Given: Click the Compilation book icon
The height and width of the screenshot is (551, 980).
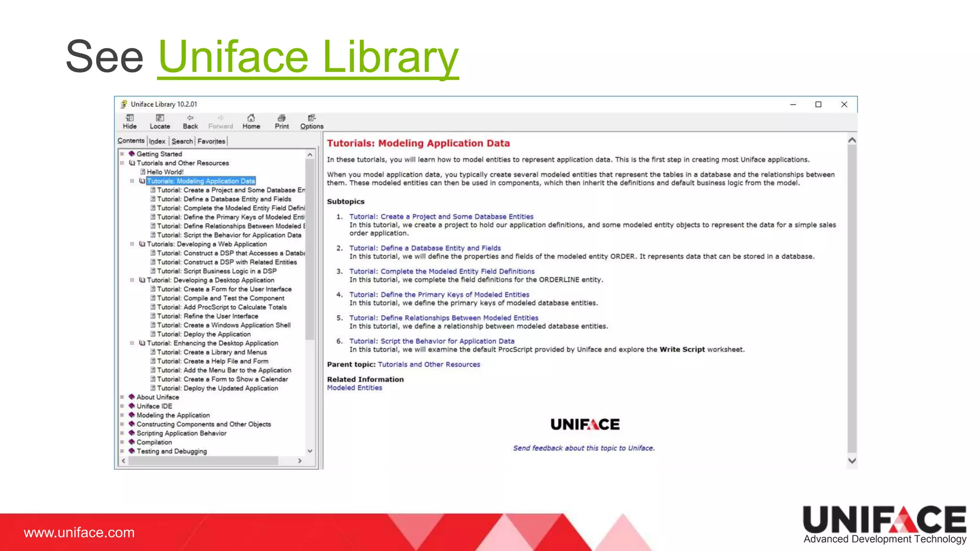Looking at the screenshot, I should 132,442.
